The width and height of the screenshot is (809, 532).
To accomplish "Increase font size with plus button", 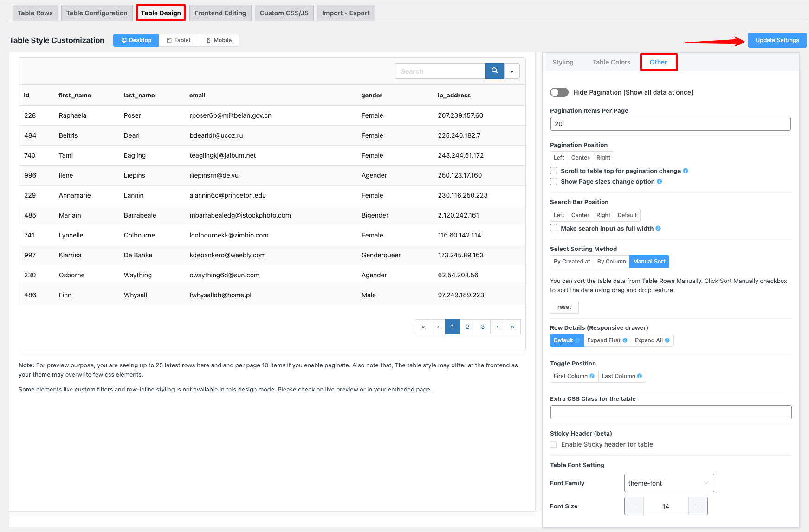I will click(x=698, y=506).
